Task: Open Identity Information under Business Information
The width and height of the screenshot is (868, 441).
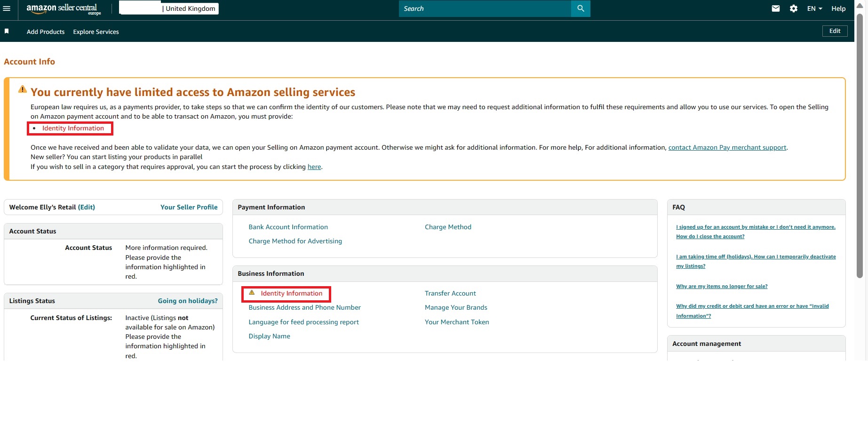Action: (x=292, y=293)
